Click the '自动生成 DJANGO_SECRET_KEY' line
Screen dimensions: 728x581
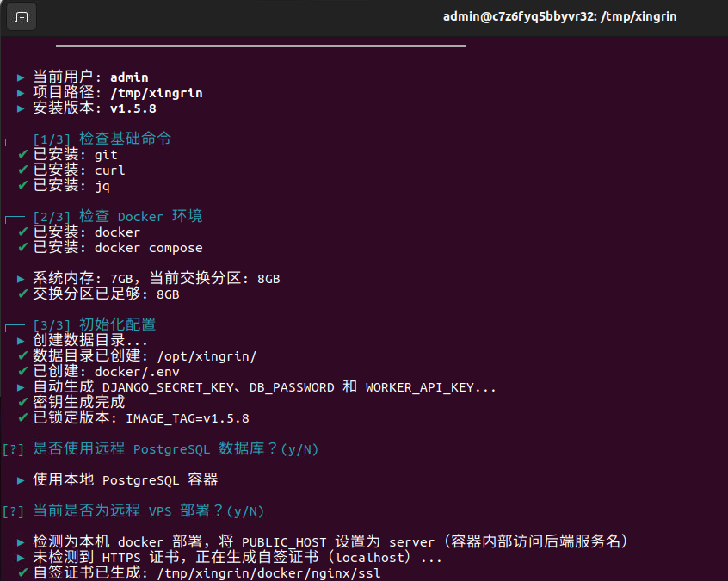pyautogui.click(x=256, y=386)
